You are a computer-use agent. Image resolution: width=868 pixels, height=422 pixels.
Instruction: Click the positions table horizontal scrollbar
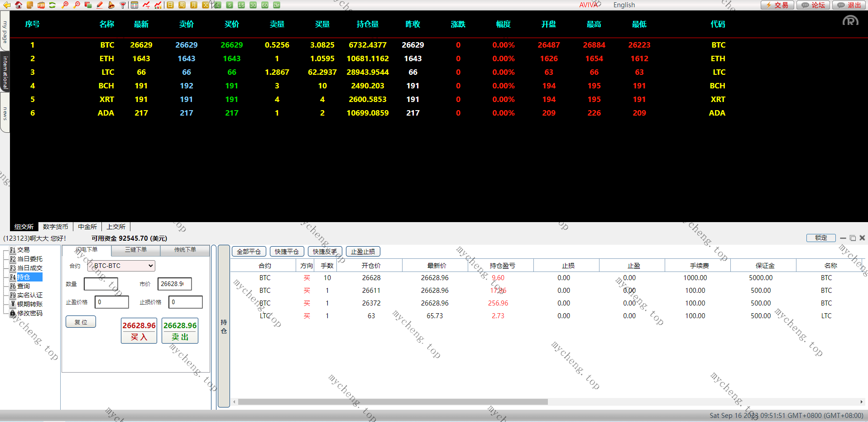393,402
